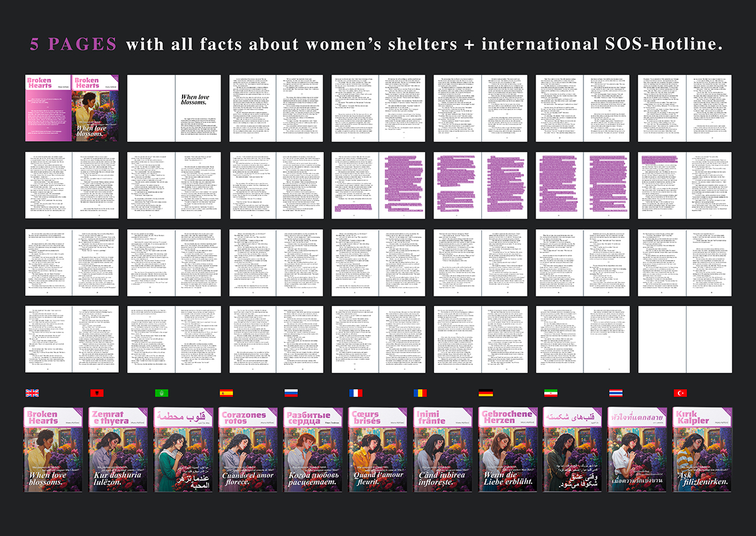Click the green Arabic flag icon
Viewport: 756px width, 536px height.
[161, 393]
